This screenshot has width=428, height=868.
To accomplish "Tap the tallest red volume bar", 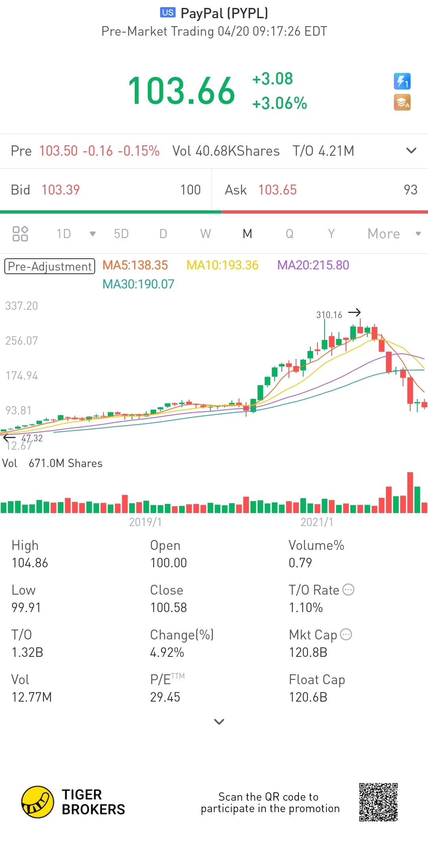I will [x=410, y=492].
